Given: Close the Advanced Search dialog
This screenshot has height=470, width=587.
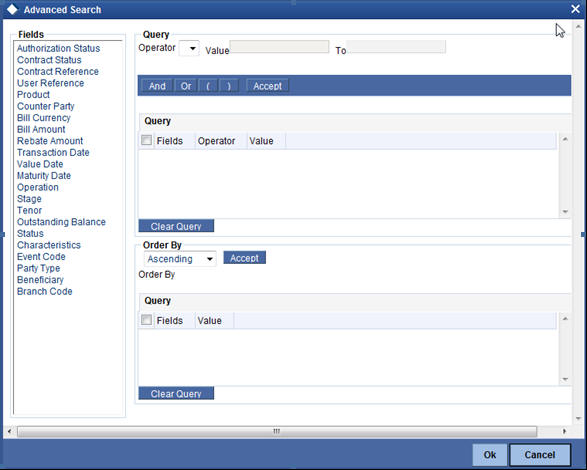Looking at the screenshot, I should [x=575, y=9].
